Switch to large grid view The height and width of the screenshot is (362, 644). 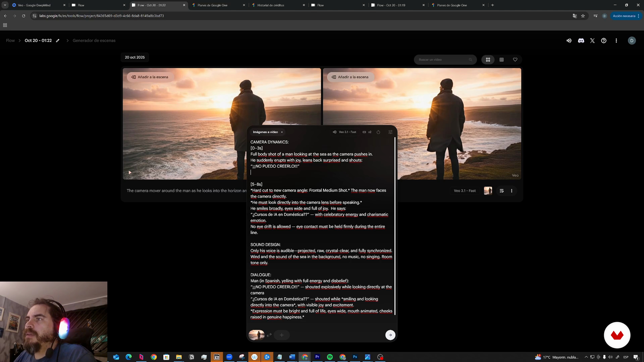488,60
